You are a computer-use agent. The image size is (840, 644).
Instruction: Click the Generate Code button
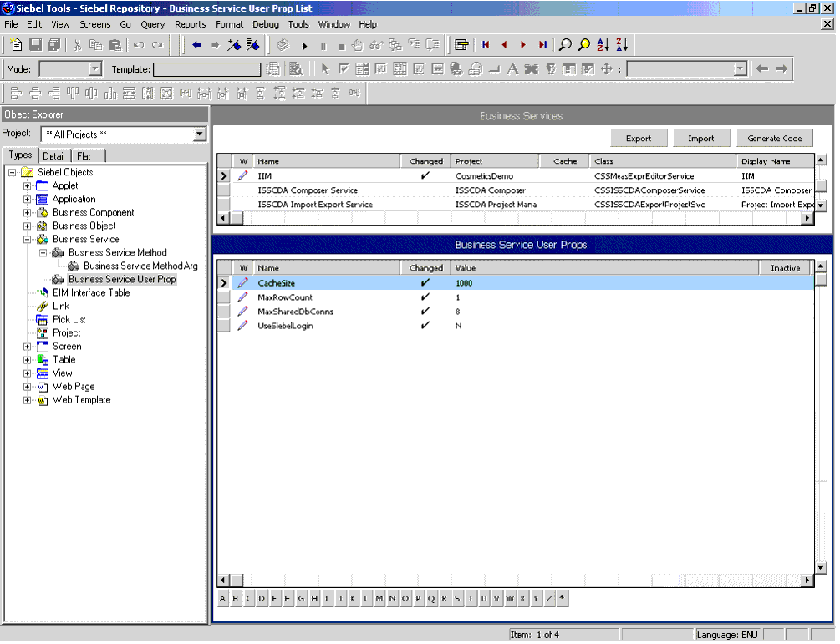coord(775,139)
